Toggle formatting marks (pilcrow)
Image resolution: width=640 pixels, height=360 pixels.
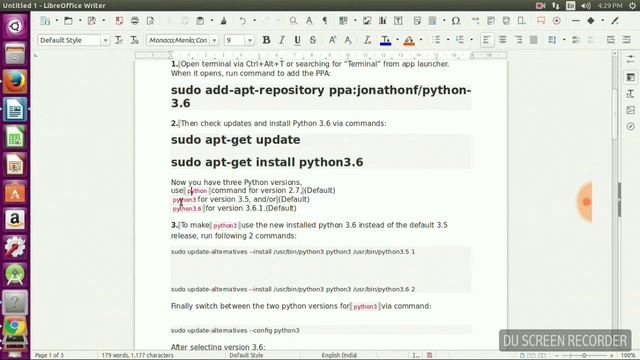pyautogui.click(x=325, y=21)
